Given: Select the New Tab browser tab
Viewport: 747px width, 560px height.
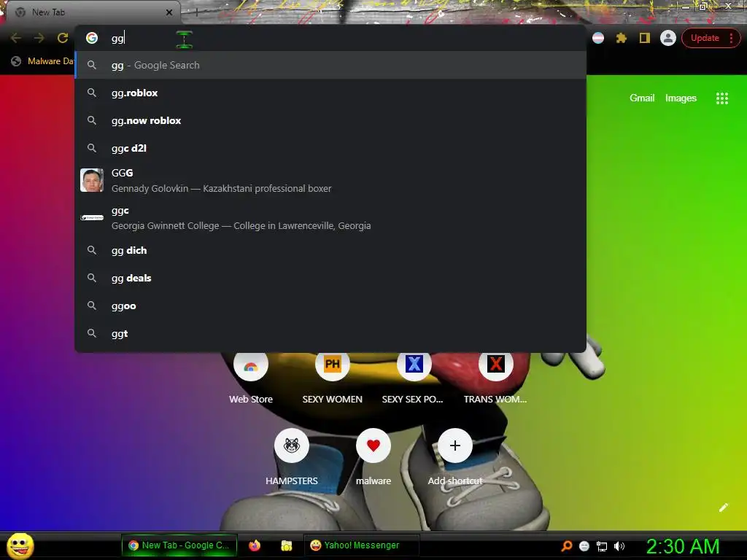Looking at the screenshot, I should pyautogui.click(x=93, y=12).
